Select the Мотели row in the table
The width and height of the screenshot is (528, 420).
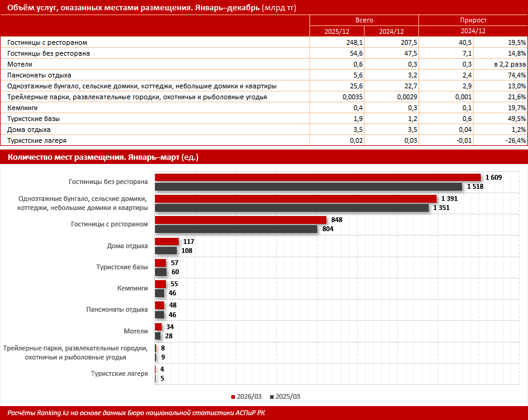point(264,64)
